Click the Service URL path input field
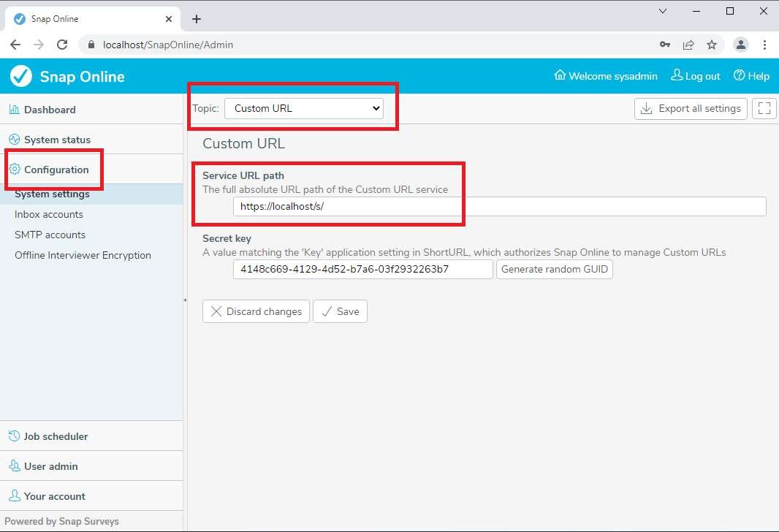Image resolution: width=779 pixels, height=532 pixels. pos(499,207)
